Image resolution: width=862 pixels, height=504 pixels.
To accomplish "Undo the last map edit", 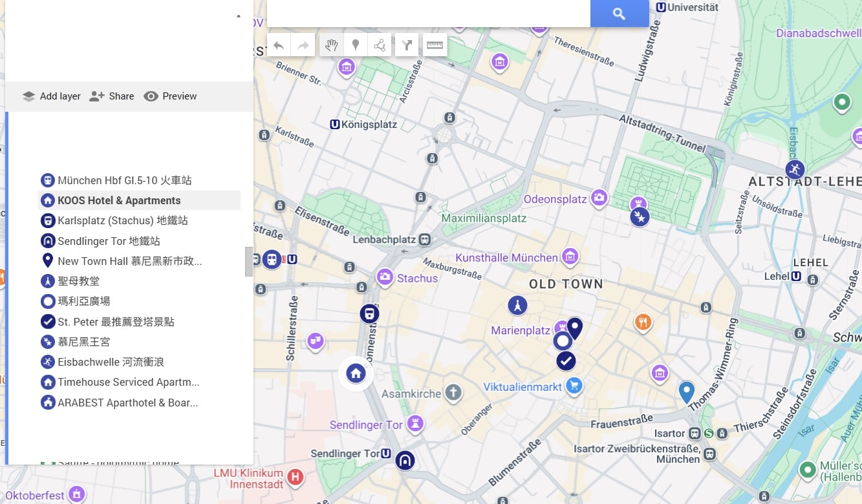I will [x=279, y=45].
